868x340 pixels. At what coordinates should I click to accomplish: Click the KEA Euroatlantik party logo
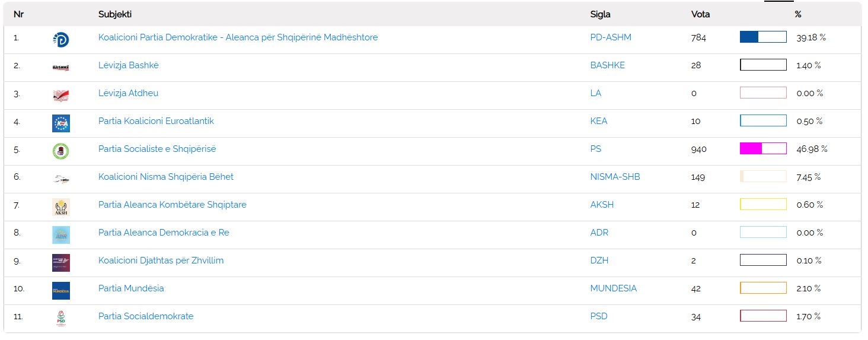click(x=60, y=123)
